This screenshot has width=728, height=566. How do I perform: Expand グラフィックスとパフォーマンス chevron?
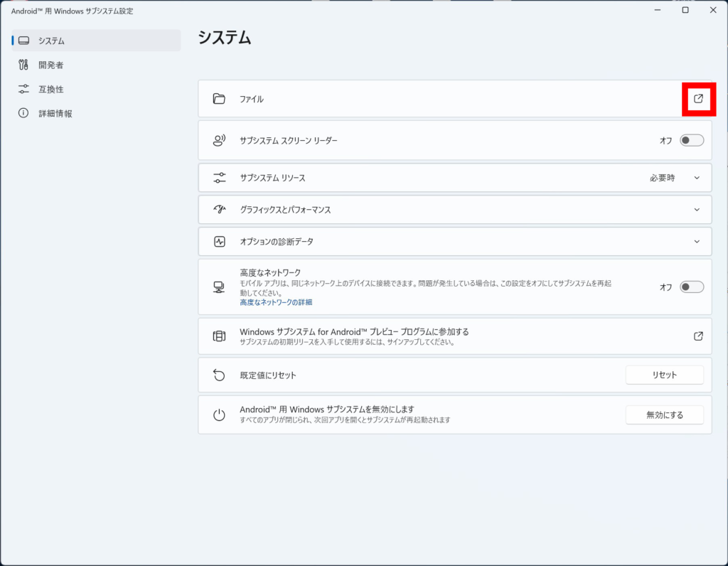(x=697, y=210)
